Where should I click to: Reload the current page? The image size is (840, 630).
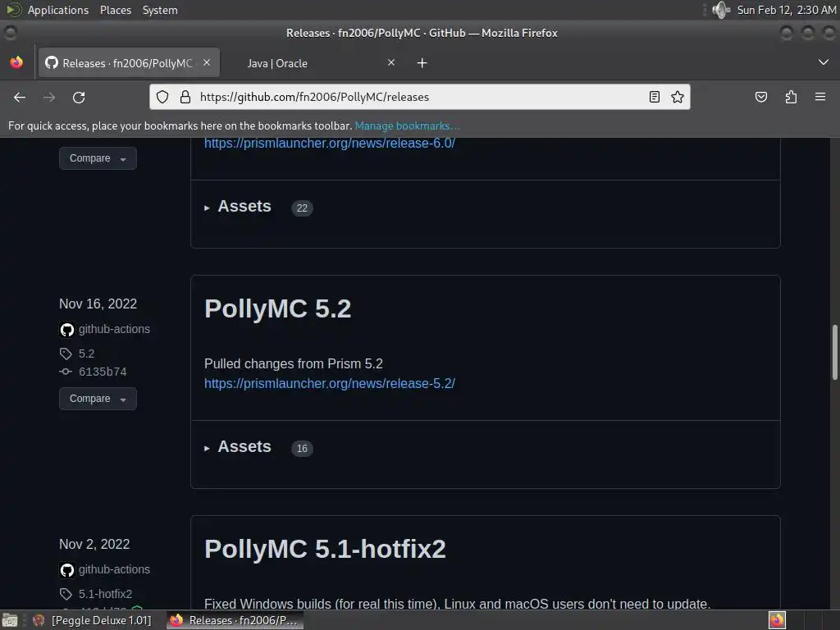tap(79, 97)
